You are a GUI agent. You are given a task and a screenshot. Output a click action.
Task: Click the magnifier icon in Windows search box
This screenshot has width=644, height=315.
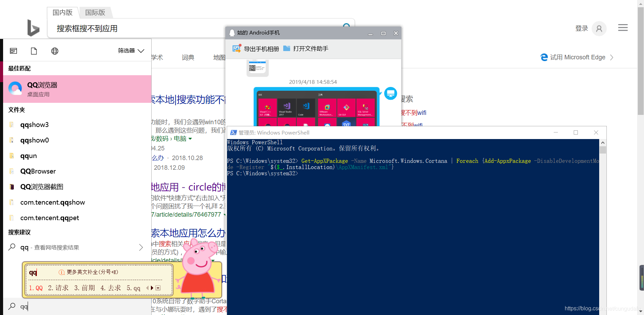12,306
